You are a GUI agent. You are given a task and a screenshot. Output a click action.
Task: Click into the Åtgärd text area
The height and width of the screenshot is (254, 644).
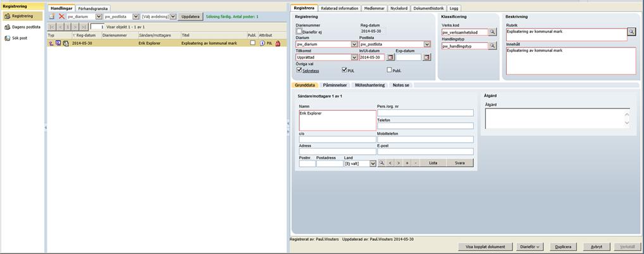(x=557, y=119)
